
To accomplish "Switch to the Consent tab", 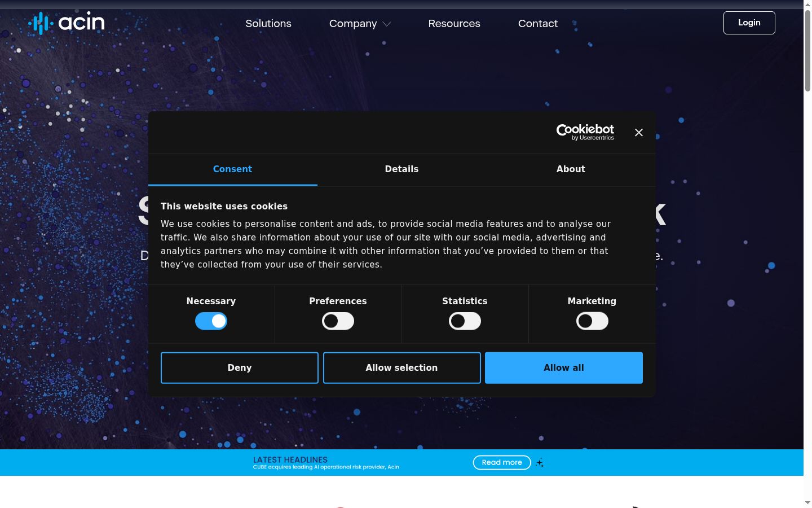I will tap(232, 169).
